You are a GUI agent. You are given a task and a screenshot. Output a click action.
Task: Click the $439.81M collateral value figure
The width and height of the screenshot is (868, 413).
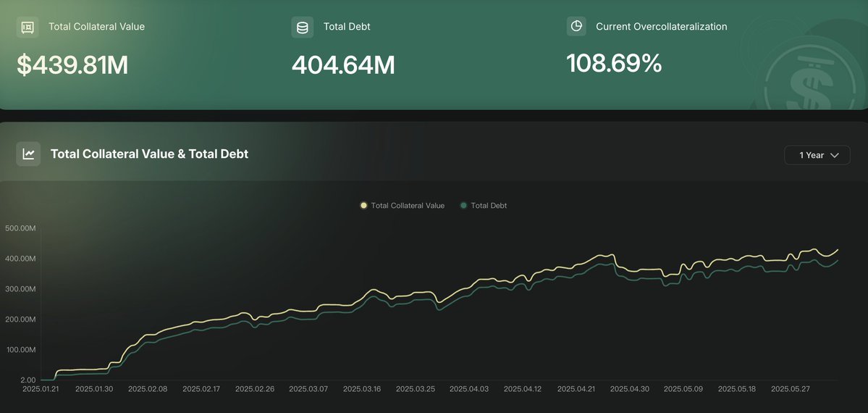click(x=72, y=65)
